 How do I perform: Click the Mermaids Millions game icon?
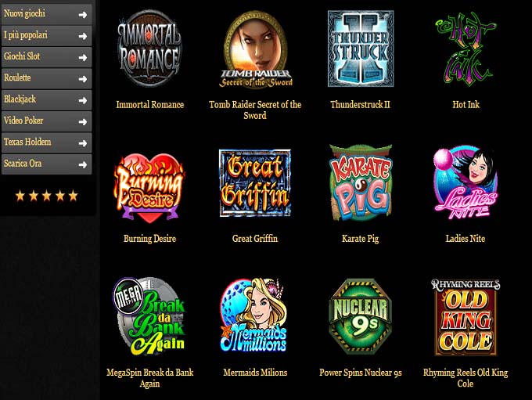click(x=254, y=315)
